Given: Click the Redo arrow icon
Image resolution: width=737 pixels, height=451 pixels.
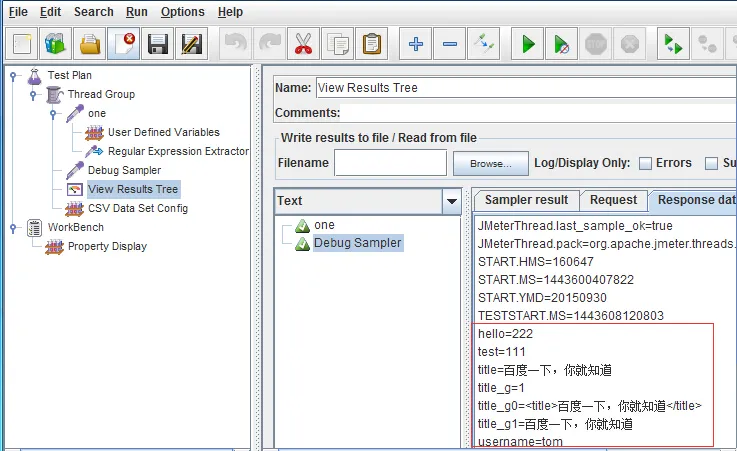Looking at the screenshot, I should point(269,44).
